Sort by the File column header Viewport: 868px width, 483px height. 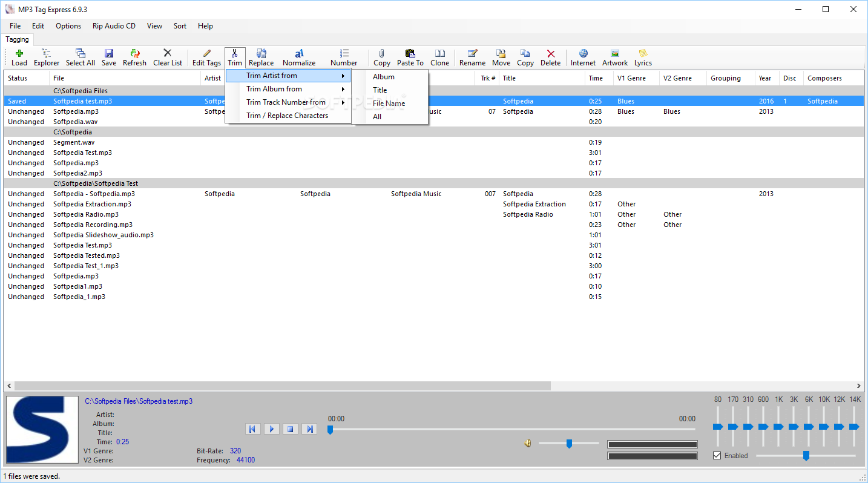coord(125,78)
